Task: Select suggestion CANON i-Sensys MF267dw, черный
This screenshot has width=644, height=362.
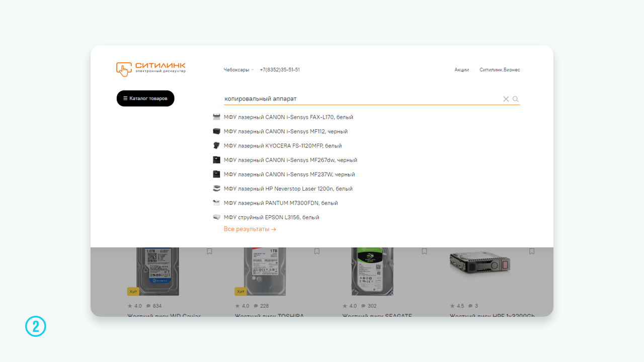Action: [x=290, y=160]
